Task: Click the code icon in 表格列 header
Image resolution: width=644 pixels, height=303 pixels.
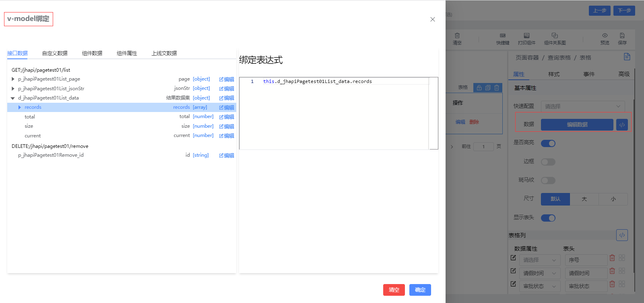Action: [x=622, y=235]
